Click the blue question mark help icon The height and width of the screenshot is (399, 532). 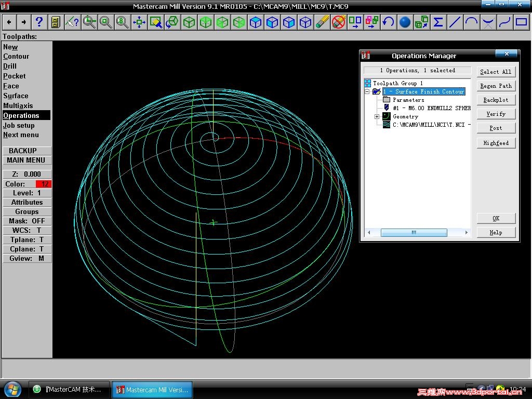coord(39,22)
